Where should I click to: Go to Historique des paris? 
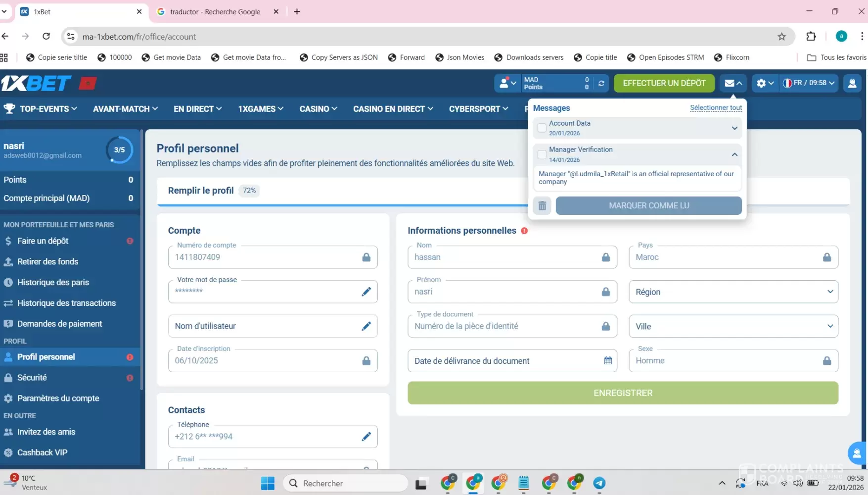[53, 282]
